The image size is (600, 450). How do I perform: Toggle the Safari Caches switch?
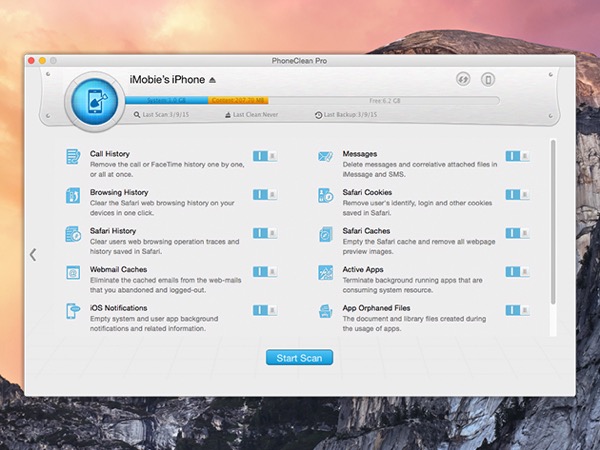click(517, 233)
